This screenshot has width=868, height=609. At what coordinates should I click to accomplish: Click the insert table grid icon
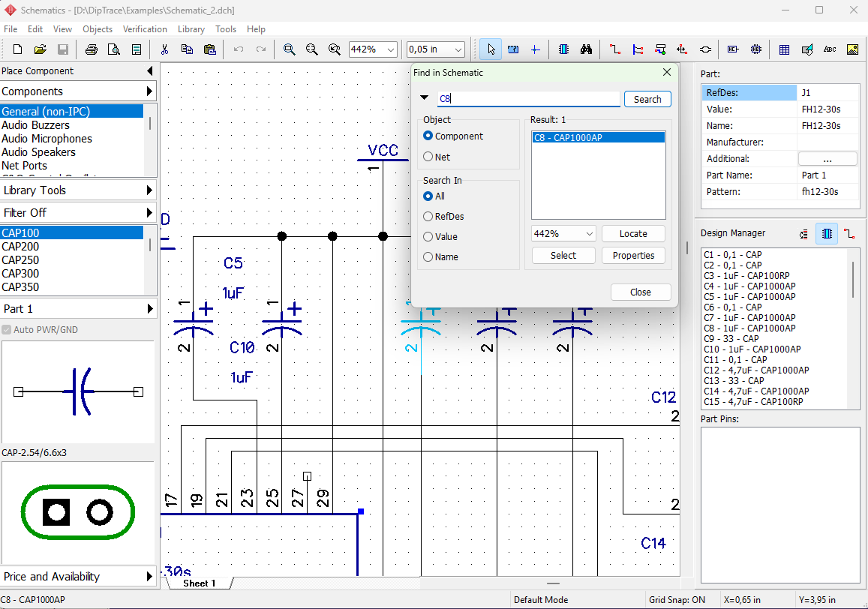784,49
